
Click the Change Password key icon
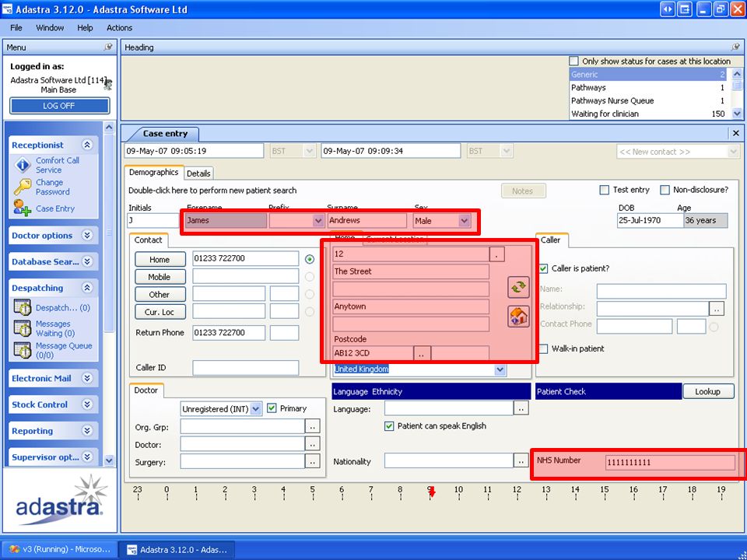23,187
